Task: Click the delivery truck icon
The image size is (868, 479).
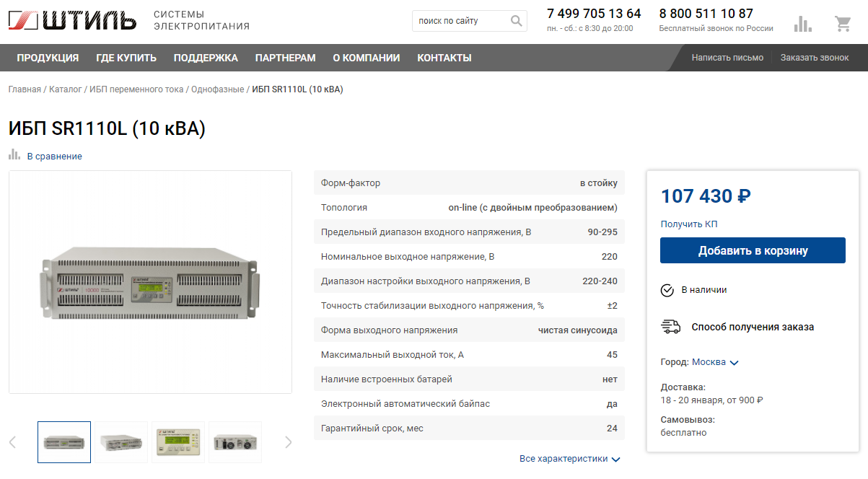Action: pos(671,327)
